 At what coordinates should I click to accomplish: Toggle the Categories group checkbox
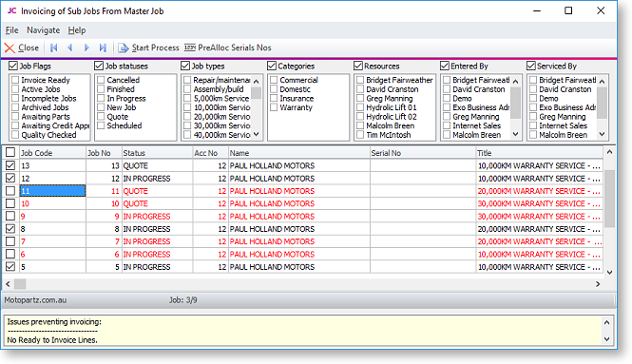[x=272, y=66]
